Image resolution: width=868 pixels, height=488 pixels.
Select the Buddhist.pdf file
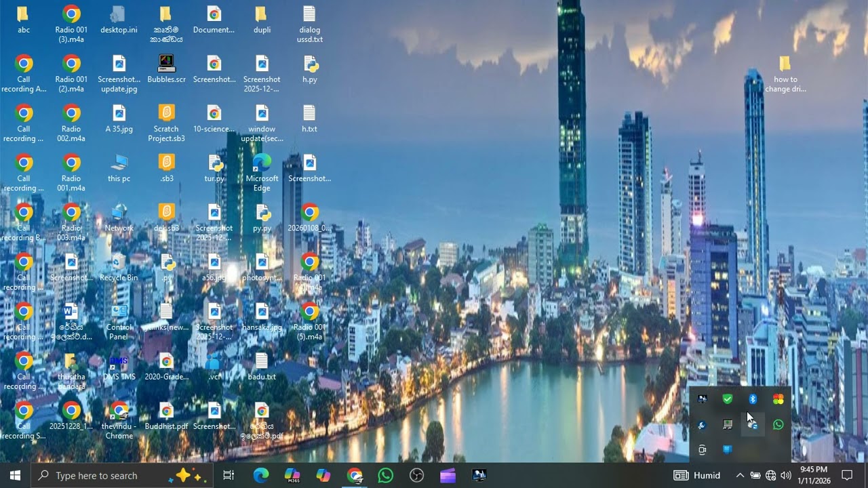166,415
